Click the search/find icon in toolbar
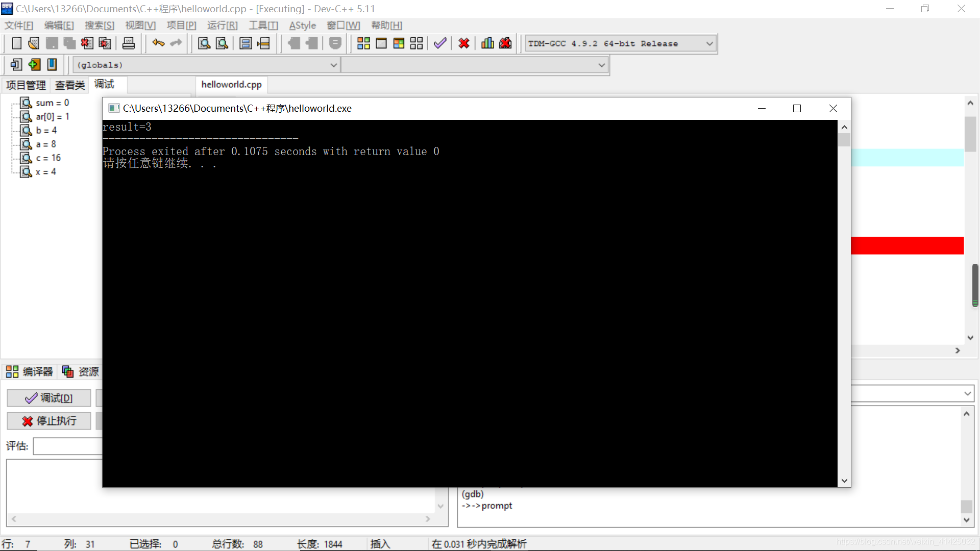The image size is (980, 551). (204, 43)
